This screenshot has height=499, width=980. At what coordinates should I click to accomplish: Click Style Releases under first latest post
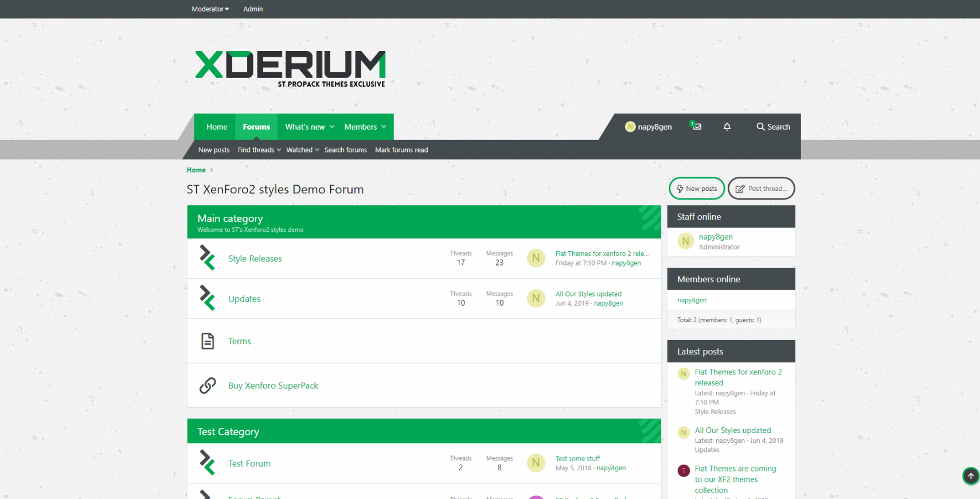click(x=715, y=412)
